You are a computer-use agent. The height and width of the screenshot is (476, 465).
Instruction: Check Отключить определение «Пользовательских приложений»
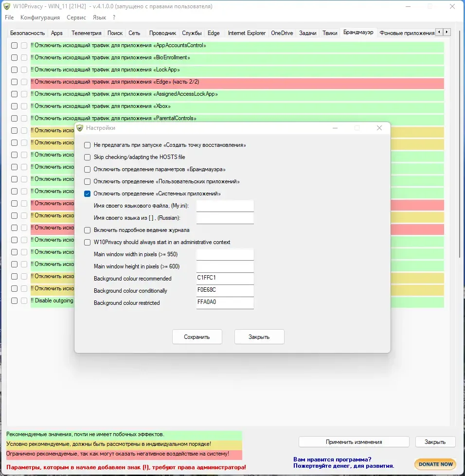pos(87,181)
